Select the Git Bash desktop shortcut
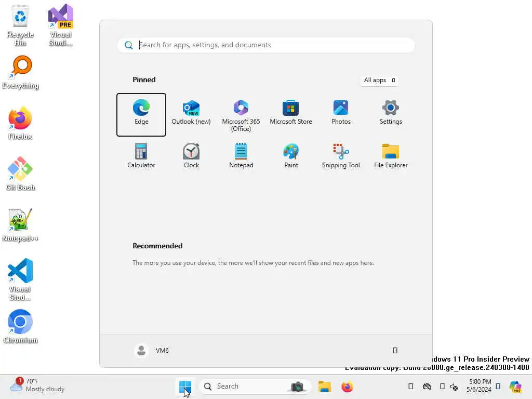The image size is (532, 399). tap(20, 175)
